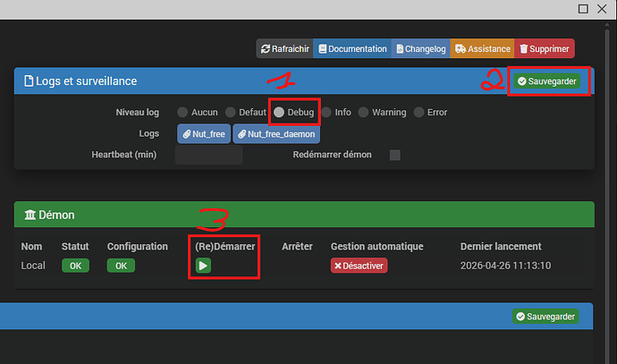Click the Logs et surveillance file icon
617x364 pixels.
pyautogui.click(x=29, y=81)
